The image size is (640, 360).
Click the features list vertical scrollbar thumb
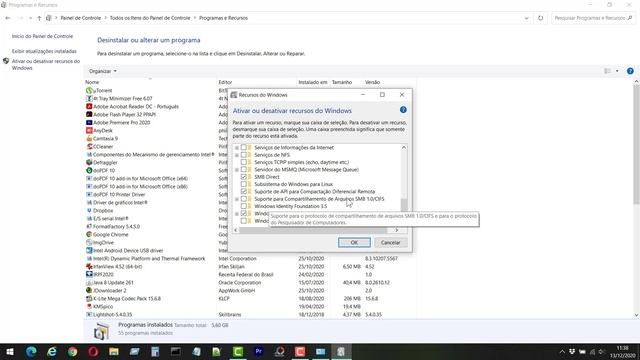click(x=404, y=205)
